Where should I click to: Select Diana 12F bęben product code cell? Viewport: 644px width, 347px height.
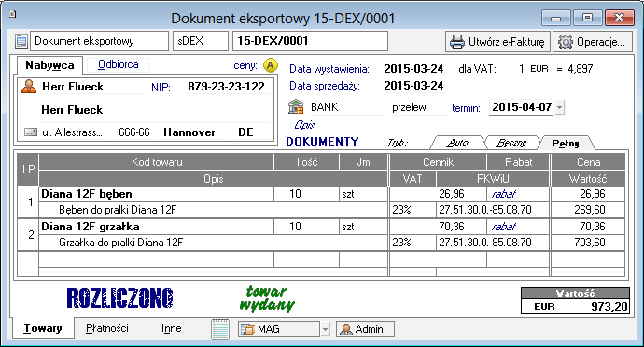(x=156, y=194)
